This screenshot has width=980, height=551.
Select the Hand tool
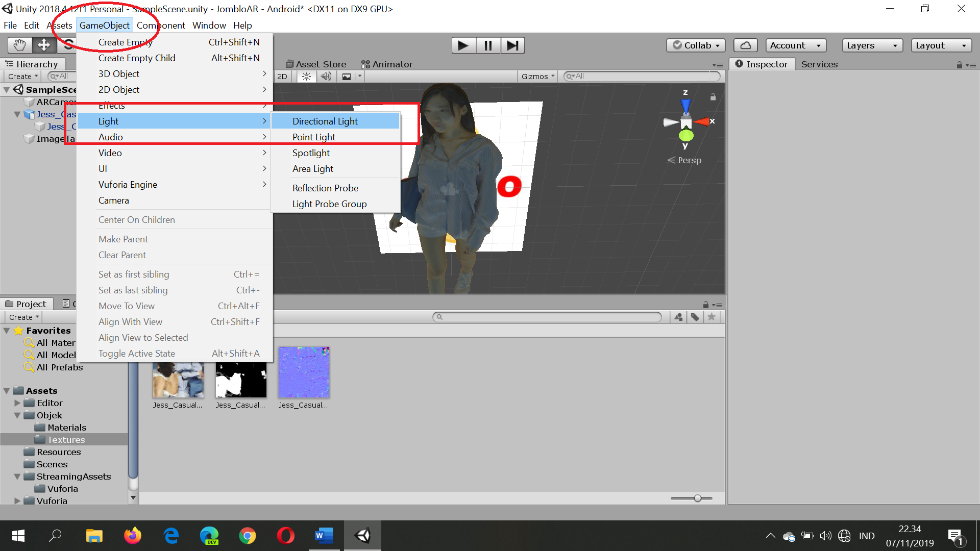point(19,45)
